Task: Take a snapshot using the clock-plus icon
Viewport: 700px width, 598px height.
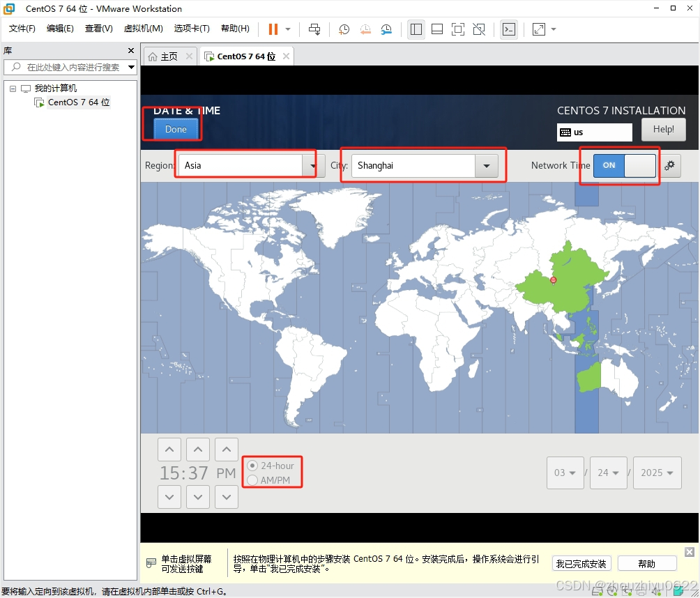Action: 344,29
